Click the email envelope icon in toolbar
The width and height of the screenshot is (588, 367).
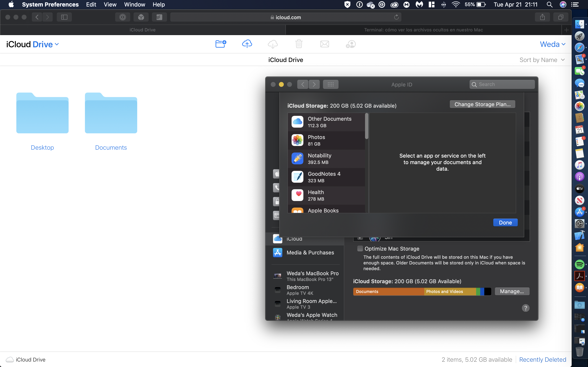324,44
